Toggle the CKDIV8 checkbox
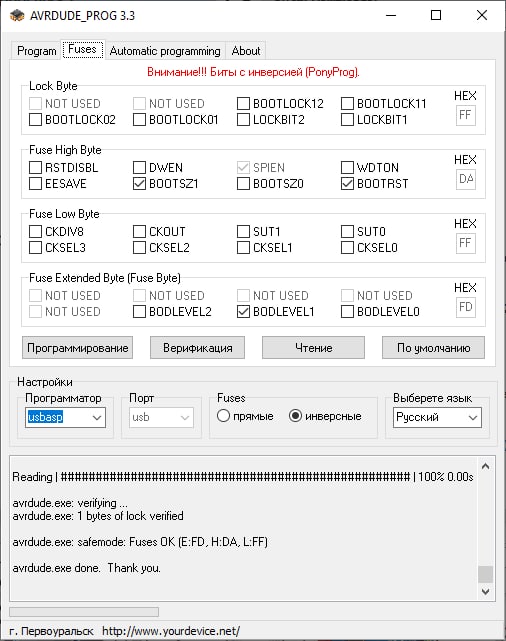506x641 pixels. 36,231
